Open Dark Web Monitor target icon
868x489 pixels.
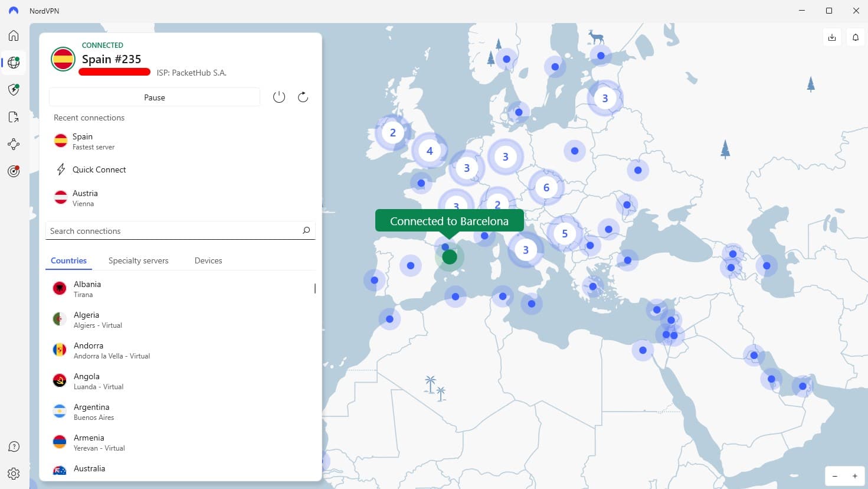(x=14, y=171)
